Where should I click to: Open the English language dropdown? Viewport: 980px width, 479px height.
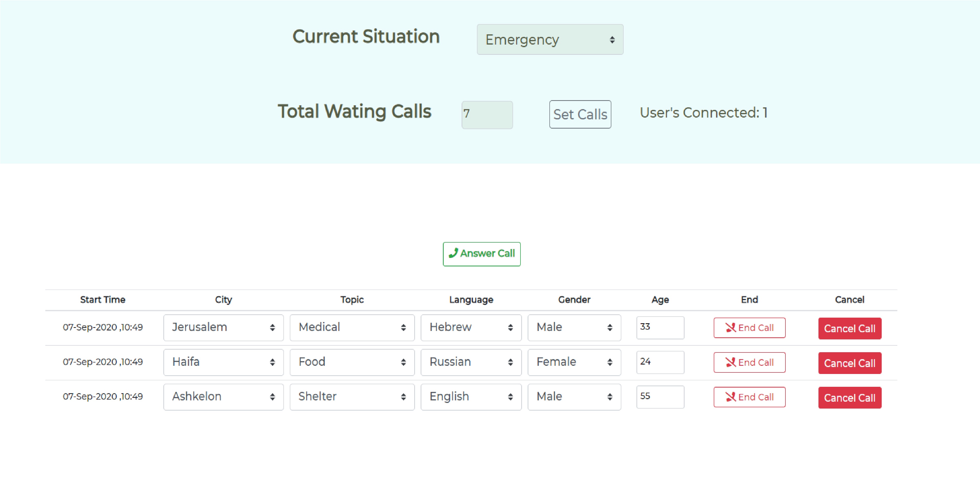tap(471, 397)
